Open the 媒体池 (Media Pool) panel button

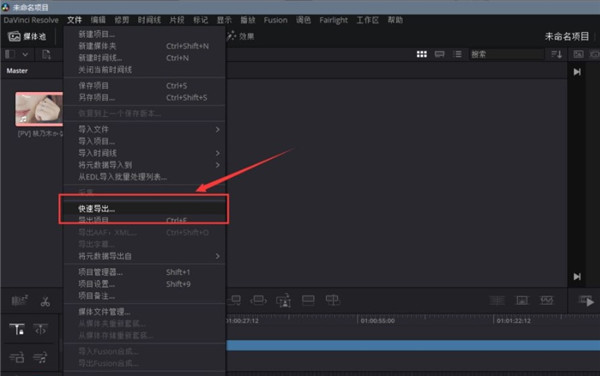pyautogui.click(x=27, y=36)
